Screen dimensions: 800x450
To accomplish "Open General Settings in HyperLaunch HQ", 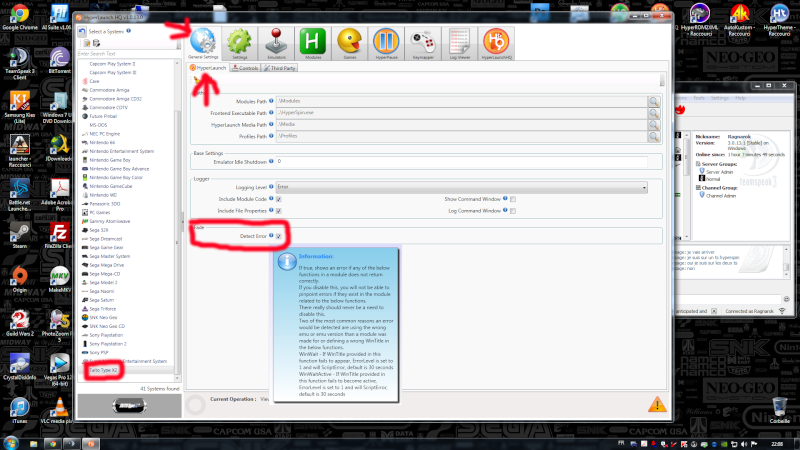I will coord(203,43).
